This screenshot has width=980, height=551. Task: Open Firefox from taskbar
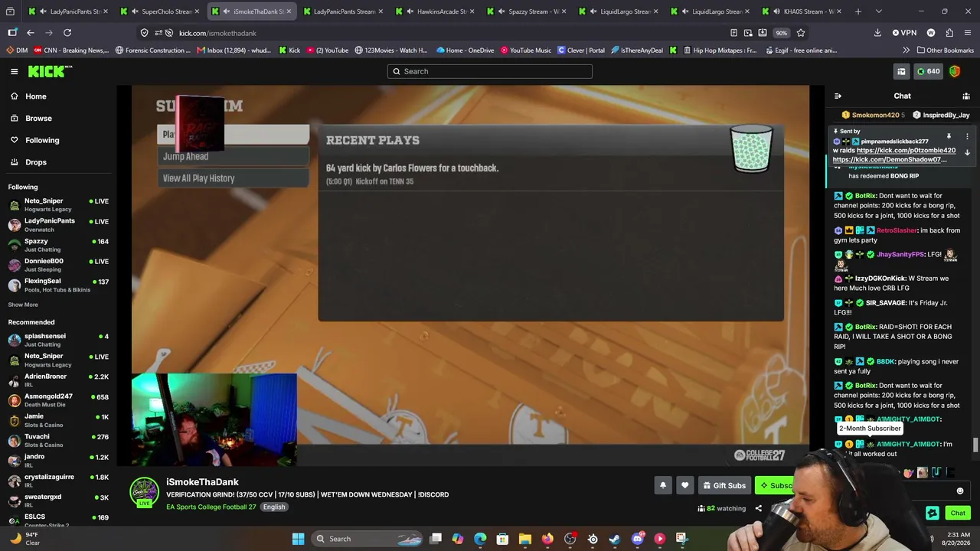pos(547,539)
